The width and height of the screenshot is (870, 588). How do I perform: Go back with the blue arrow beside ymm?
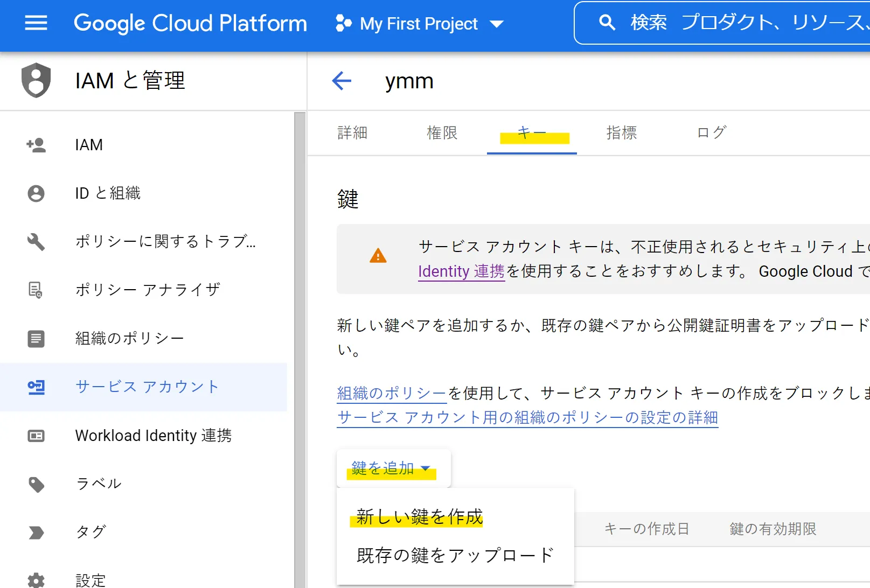342,81
